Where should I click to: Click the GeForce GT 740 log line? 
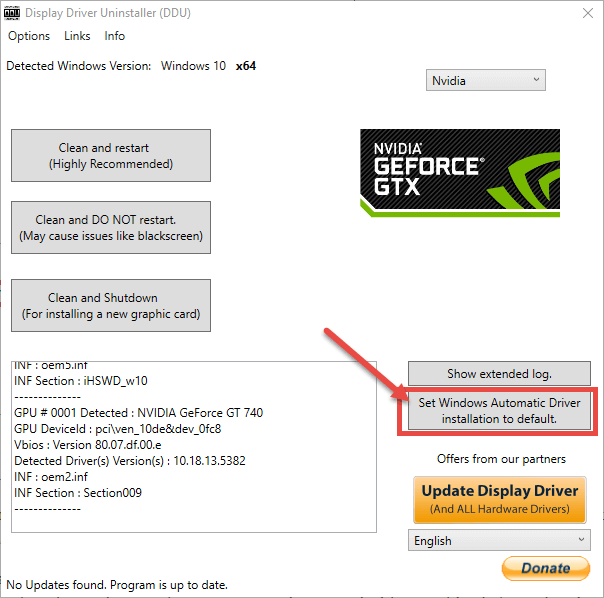pyautogui.click(x=138, y=413)
